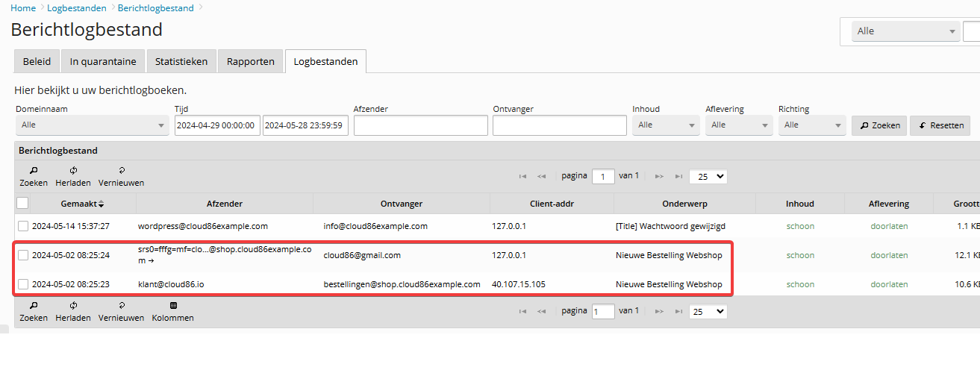Open the Aflevering filter dropdown
980x373 pixels.
click(739, 125)
